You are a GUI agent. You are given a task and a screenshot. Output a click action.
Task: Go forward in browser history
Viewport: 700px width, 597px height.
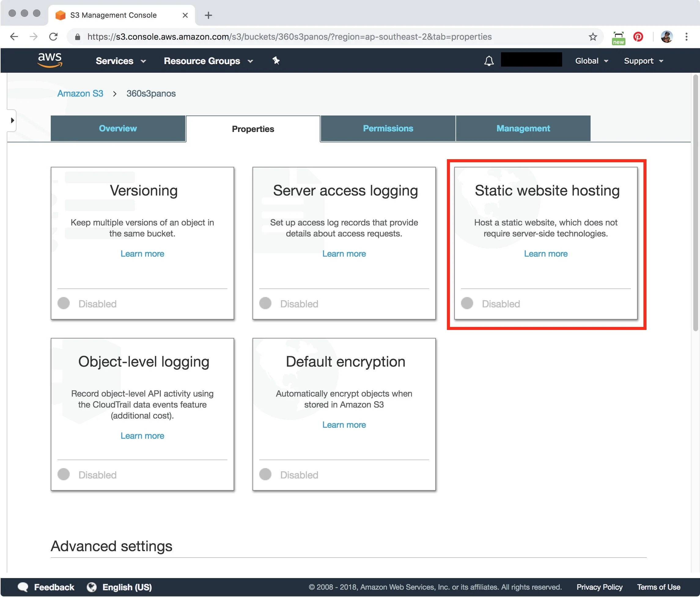pos(33,36)
